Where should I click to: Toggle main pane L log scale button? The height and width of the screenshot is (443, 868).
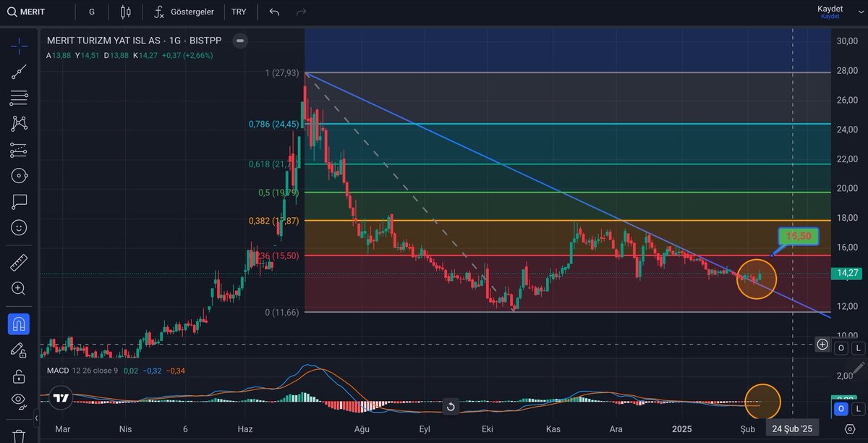point(858,348)
